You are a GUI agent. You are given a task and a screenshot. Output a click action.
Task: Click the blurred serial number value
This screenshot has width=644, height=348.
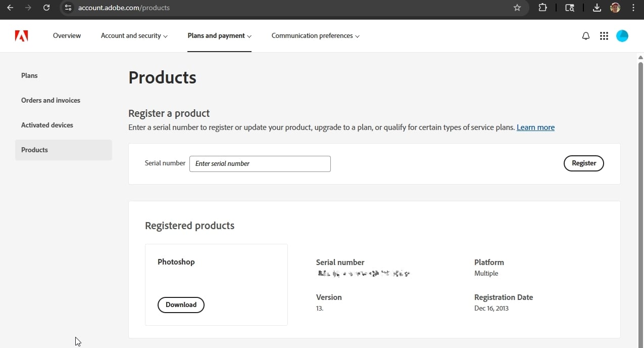point(364,274)
